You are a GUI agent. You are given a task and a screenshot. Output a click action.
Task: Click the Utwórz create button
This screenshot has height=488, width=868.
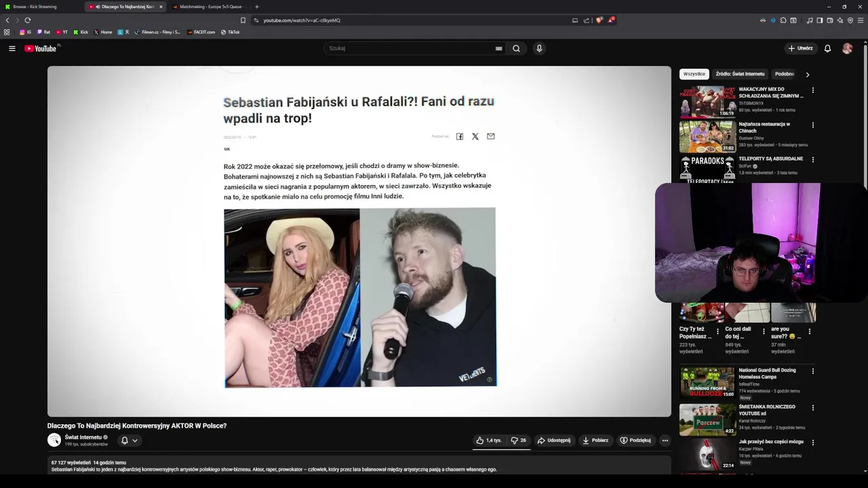pyautogui.click(x=800, y=48)
